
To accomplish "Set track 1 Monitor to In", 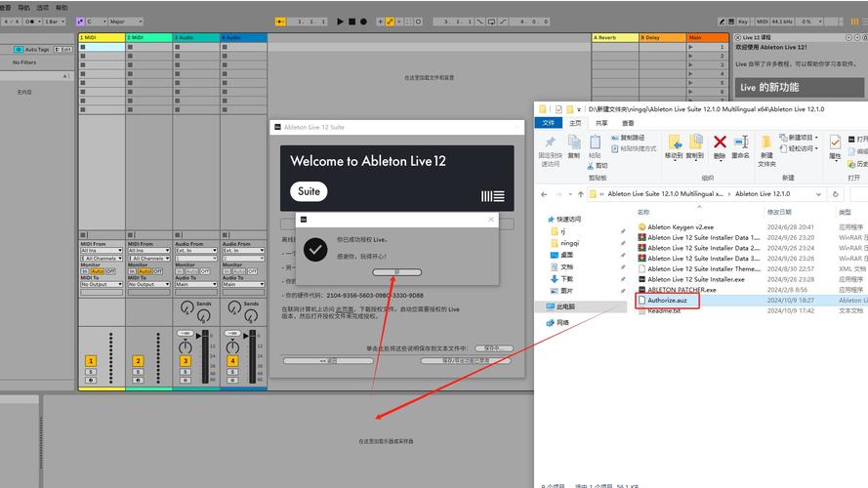I will point(85,271).
